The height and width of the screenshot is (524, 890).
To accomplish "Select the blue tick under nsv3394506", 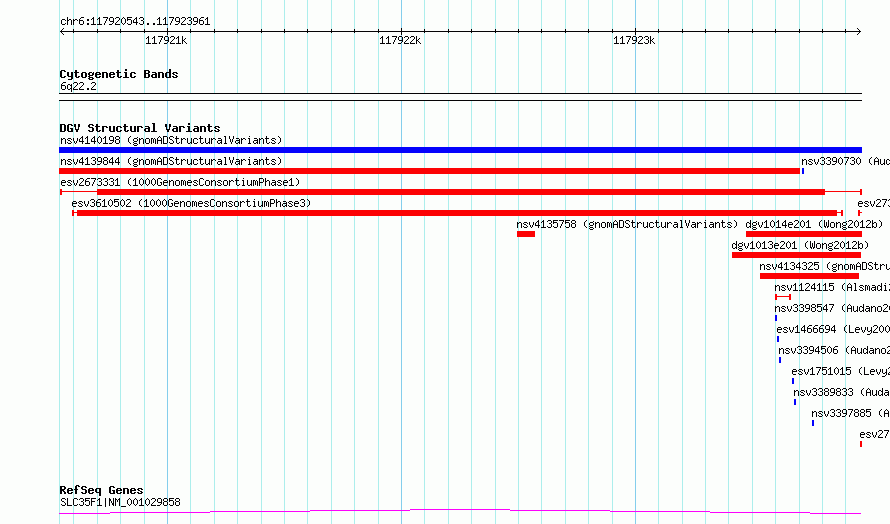I will point(780,360).
